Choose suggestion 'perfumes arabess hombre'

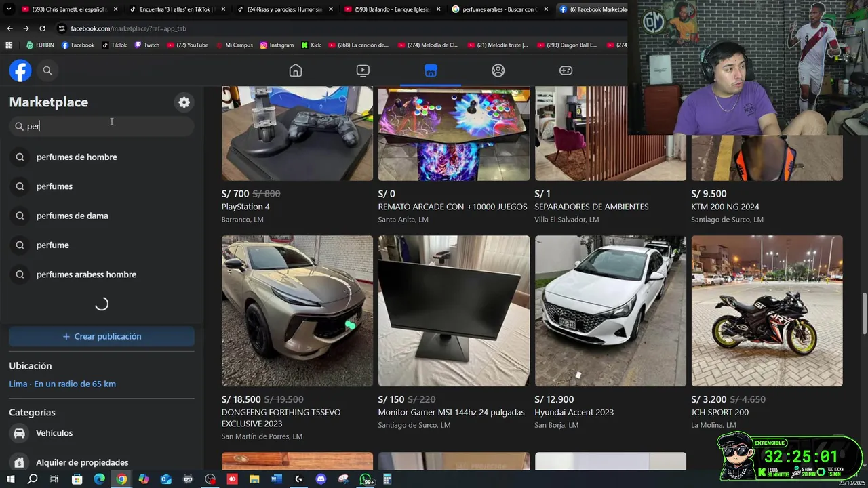[x=102, y=274]
